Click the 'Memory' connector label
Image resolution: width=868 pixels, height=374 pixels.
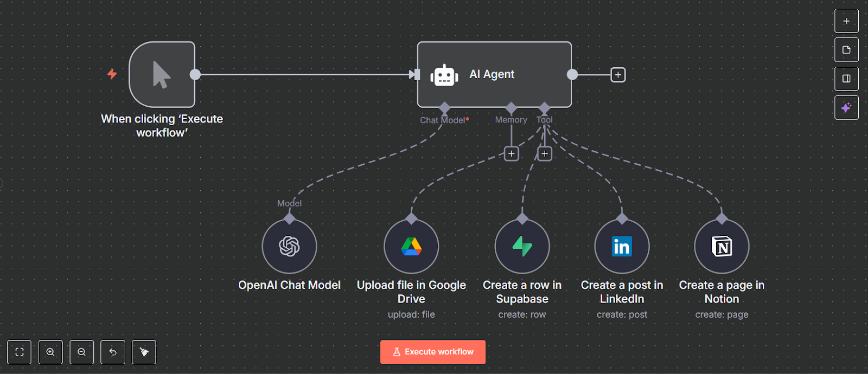coord(511,120)
